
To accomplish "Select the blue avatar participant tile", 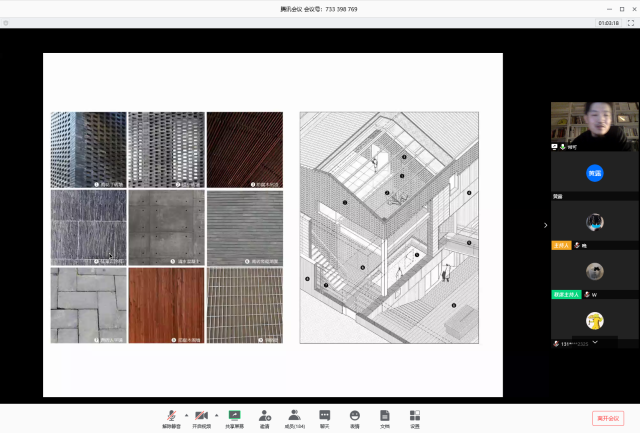I will click(594, 172).
